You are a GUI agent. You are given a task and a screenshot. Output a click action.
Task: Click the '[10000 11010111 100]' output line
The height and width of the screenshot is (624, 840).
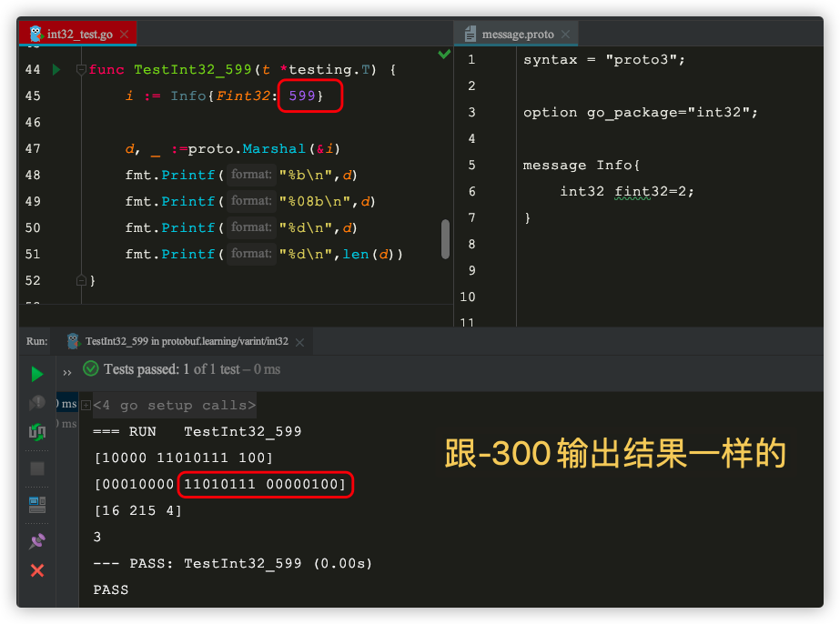[184, 458]
